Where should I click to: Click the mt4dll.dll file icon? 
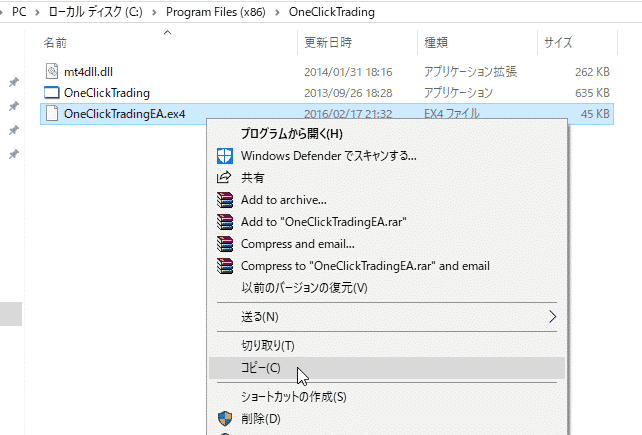click(x=52, y=71)
